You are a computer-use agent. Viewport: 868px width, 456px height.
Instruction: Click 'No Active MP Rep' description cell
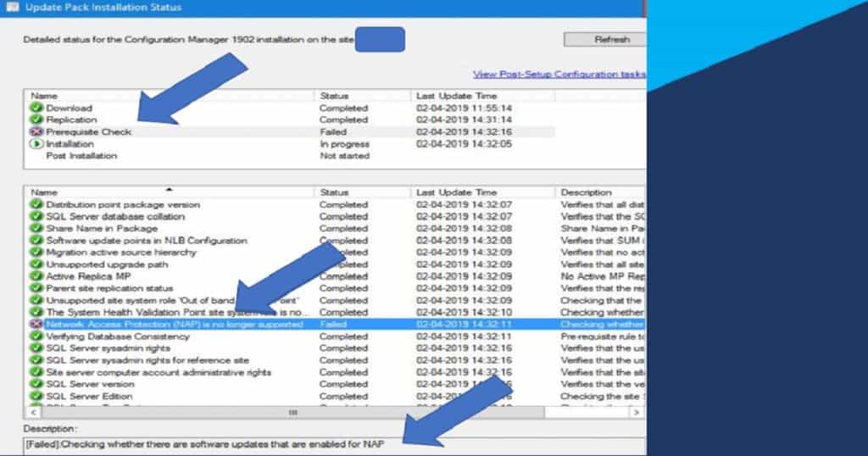click(603, 276)
